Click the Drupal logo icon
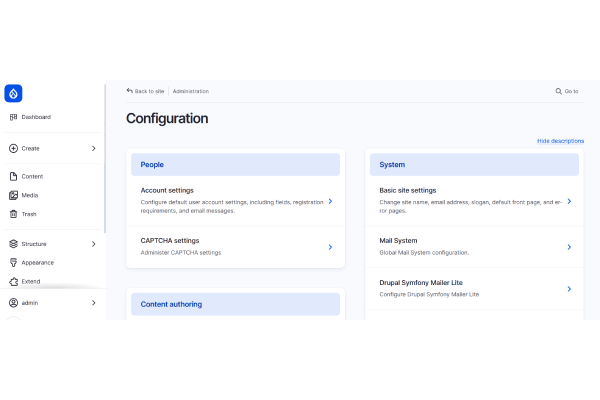The height and width of the screenshot is (400, 600). pos(13,93)
